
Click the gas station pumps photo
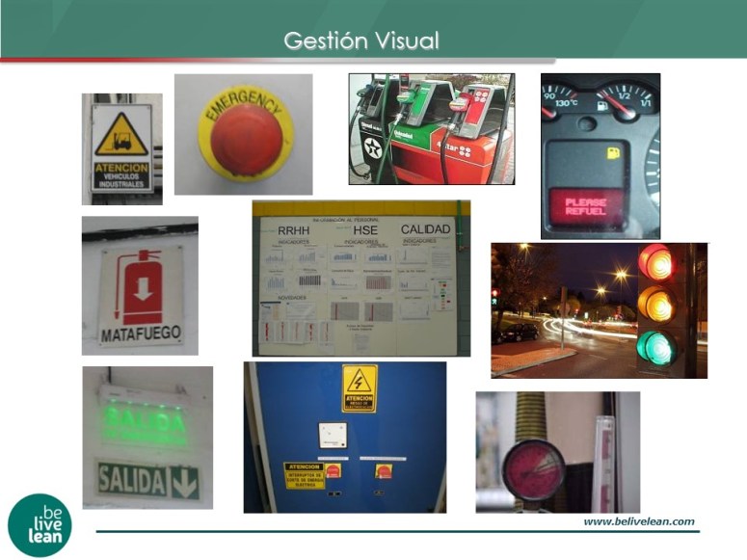point(431,128)
